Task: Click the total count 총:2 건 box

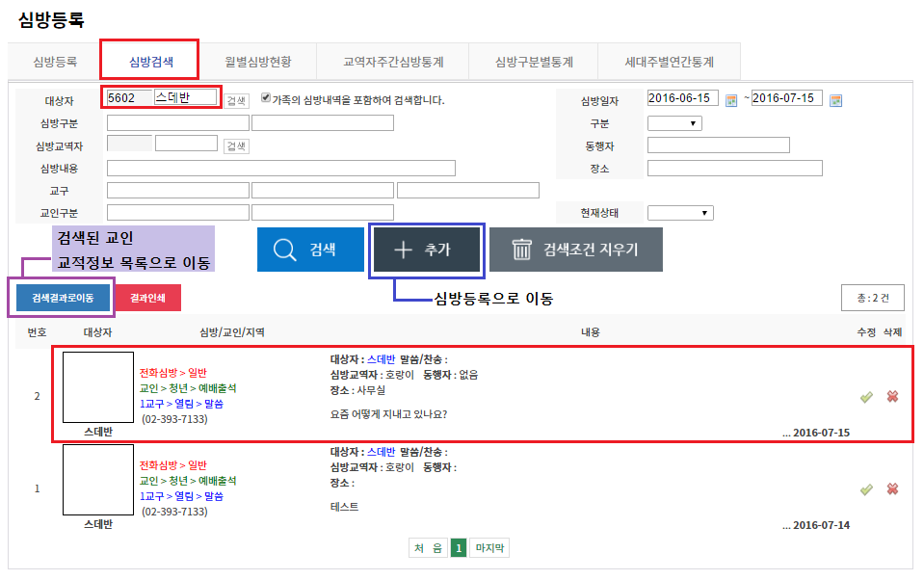Action: click(873, 298)
